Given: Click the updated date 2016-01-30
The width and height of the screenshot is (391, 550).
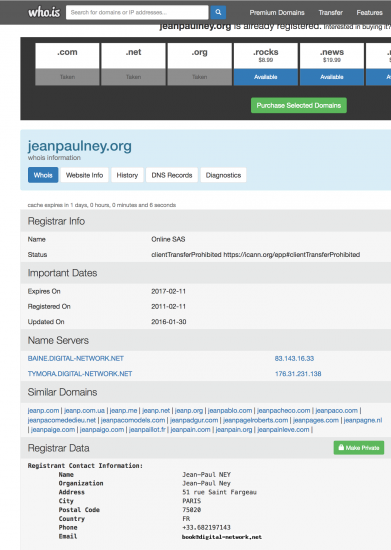Looking at the screenshot, I should pyautogui.click(x=169, y=322).
